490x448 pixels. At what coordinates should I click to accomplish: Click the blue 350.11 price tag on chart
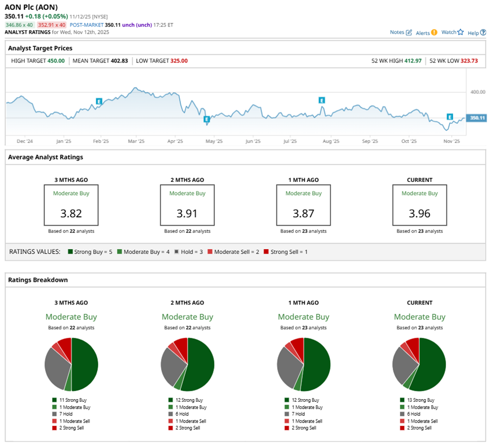click(478, 118)
